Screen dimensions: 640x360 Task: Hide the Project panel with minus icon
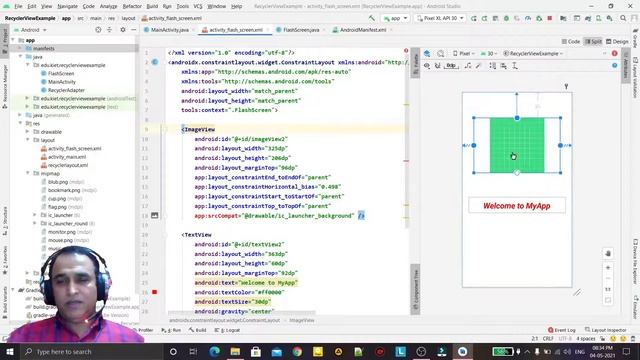click(x=133, y=30)
